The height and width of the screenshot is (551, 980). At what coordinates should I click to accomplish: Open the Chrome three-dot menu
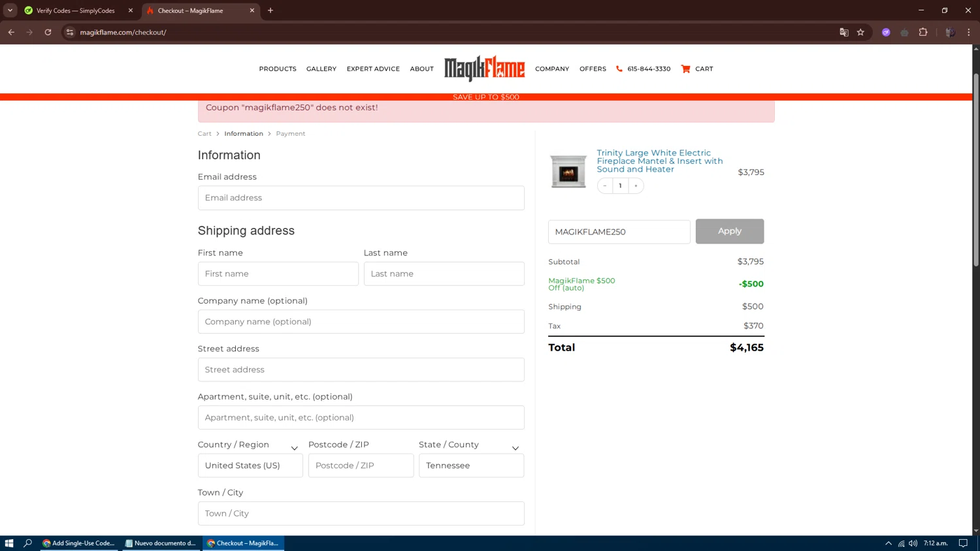click(969, 32)
